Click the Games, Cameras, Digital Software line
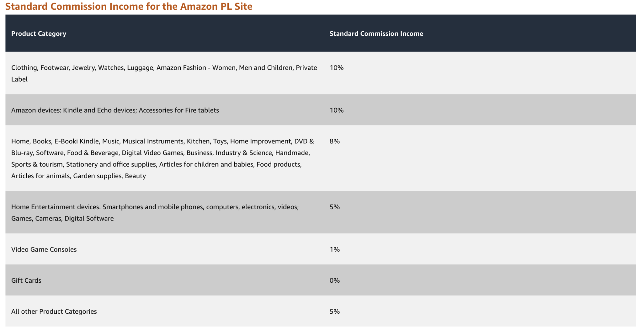 click(x=62, y=219)
